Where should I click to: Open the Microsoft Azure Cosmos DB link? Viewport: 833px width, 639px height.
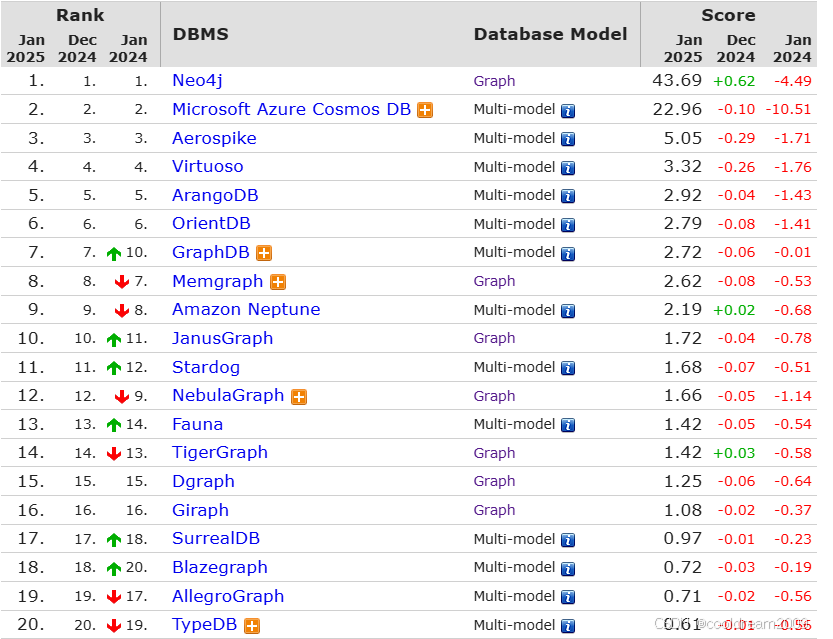[x=291, y=109]
